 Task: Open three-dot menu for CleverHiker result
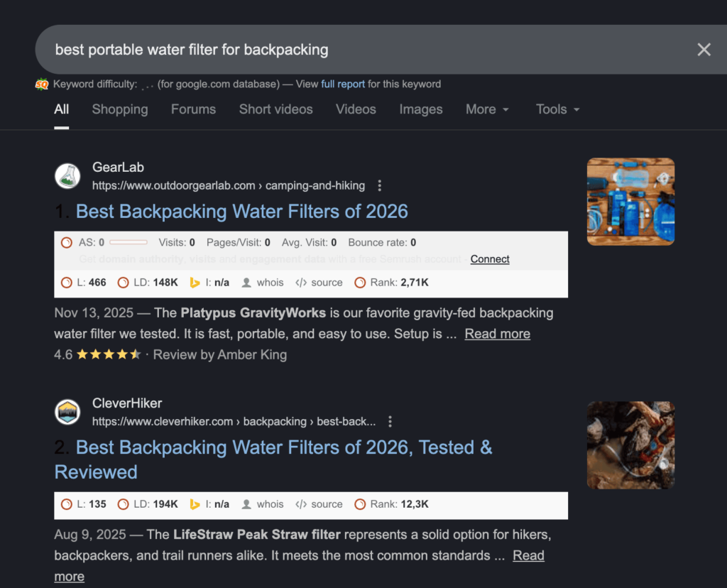tap(390, 422)
